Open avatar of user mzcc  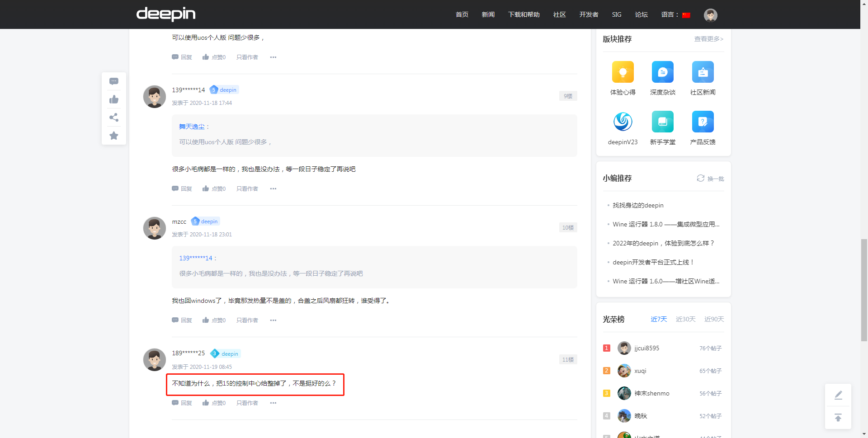(155, 228)
